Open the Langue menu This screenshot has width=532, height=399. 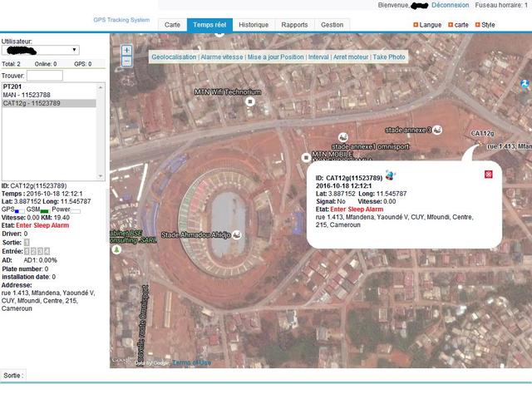pyautogui.click(x=431, y=25)
